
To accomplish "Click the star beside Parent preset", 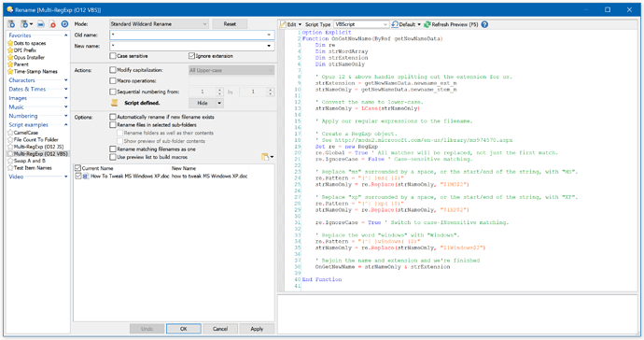I will pos(10,64).
